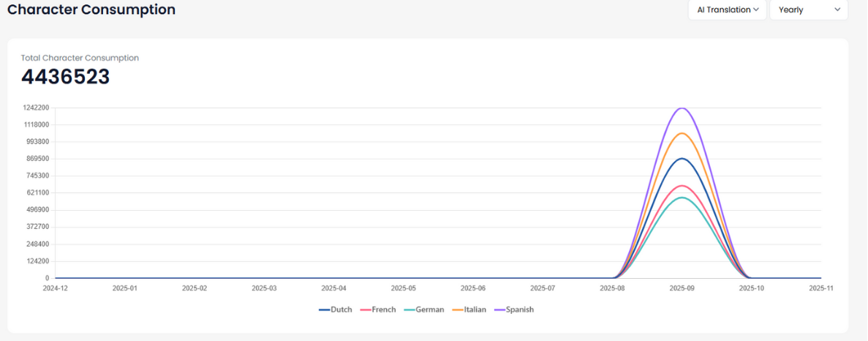Screen dimensions: 868x341
Task: Open the AI Translation dropdown
Action: pos(728,10)
